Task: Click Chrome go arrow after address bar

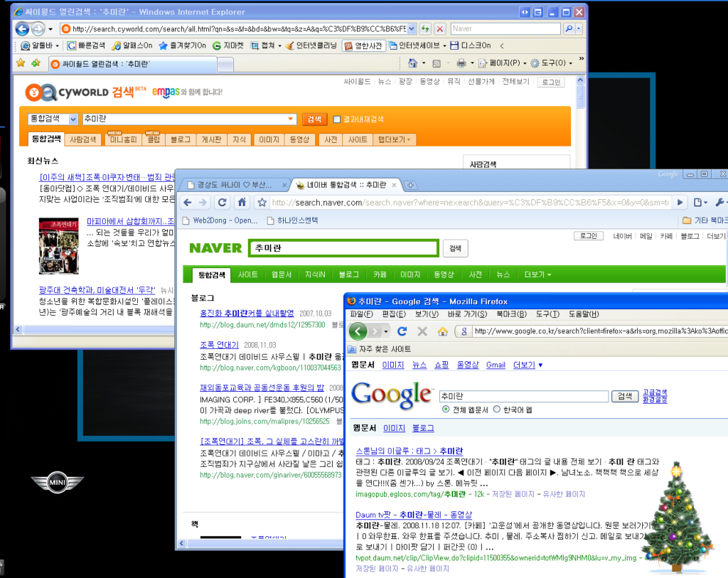Action: (x=680, y=203)
